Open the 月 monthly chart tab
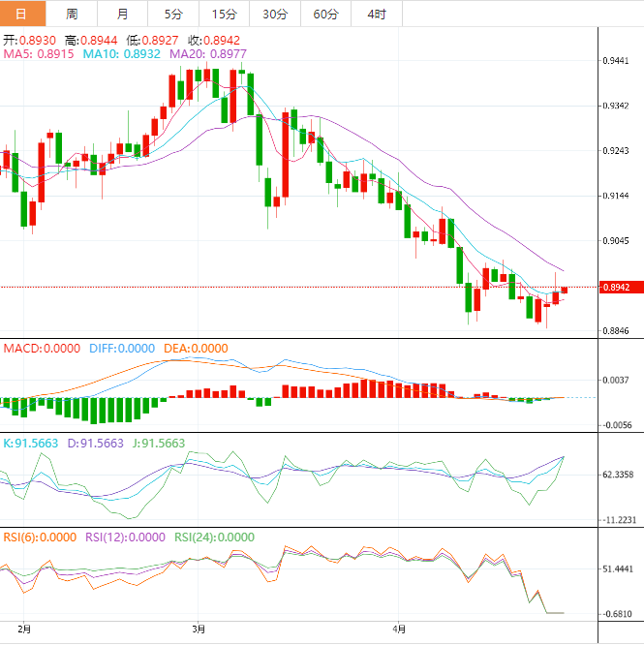This screenshot has height=645, width=644. pos(122,14)
